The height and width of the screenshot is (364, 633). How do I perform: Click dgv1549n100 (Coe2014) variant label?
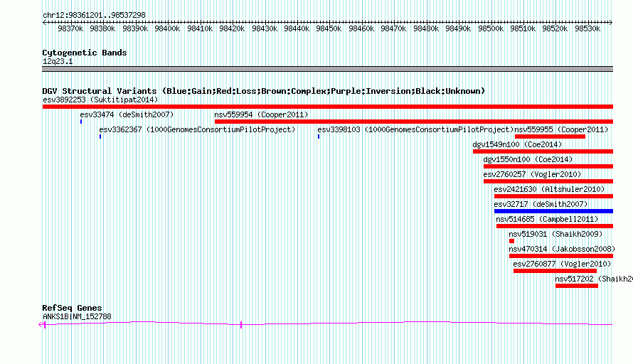pyautogui.click(x=517, y=144)
